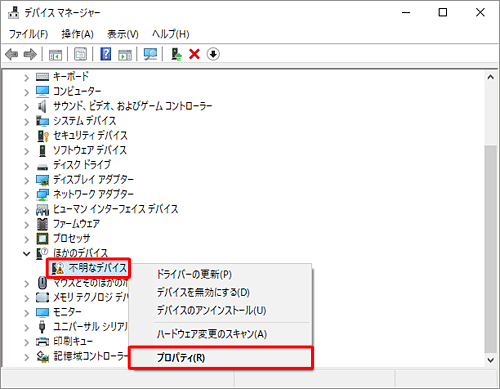Click the システム デバイス icon
The image size is (500, 389).
[42, 121]
